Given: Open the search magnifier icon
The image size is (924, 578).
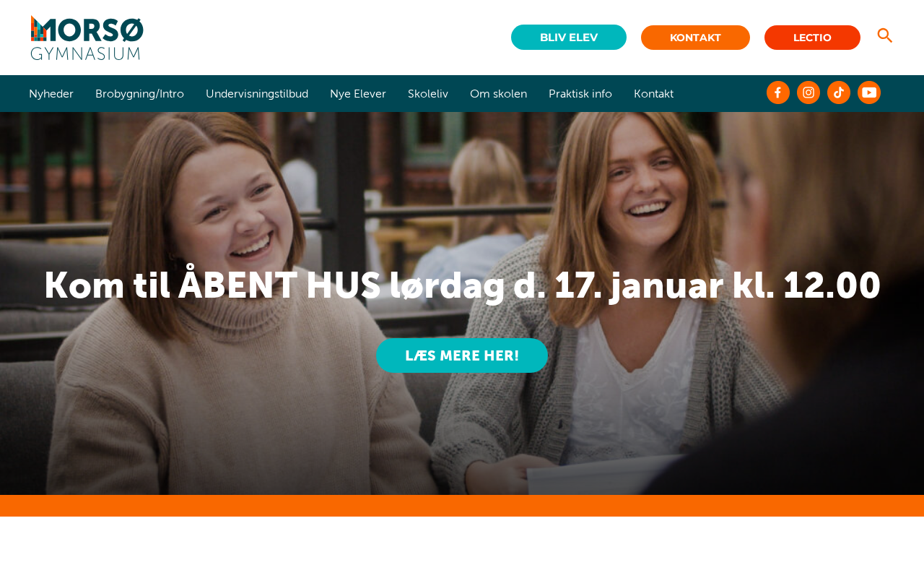Looking at the screenshot, I should coord(885,35).
